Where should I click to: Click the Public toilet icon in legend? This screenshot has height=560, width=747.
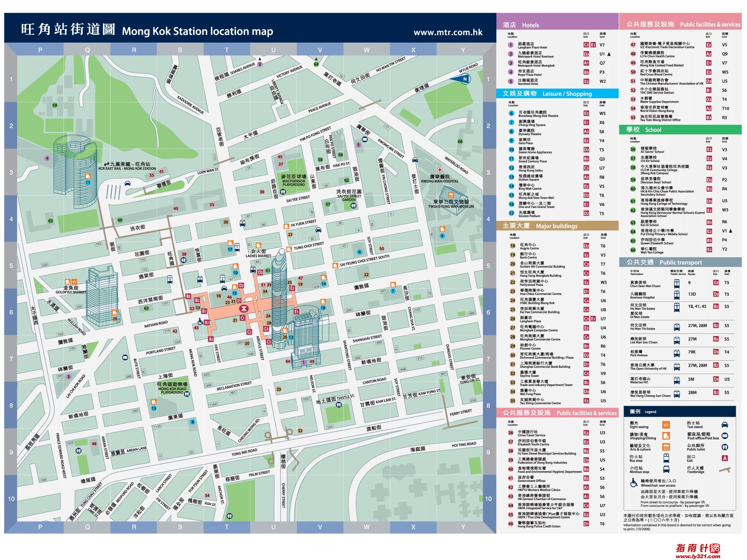(725, 447)
